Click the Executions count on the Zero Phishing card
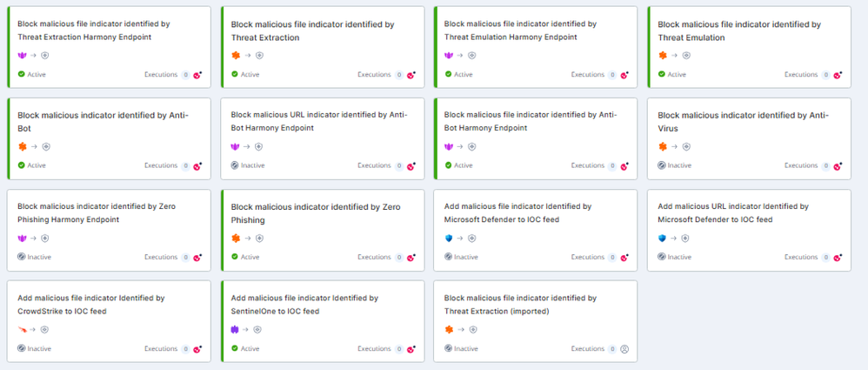 (399, 258)
